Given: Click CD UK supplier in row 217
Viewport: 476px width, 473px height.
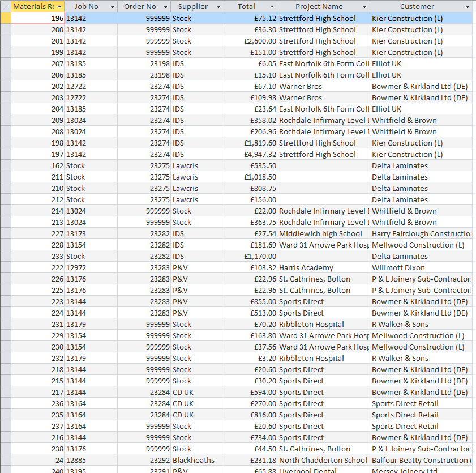Looking at the screenshot, I should pyautogui.click(x=198, y=392).
